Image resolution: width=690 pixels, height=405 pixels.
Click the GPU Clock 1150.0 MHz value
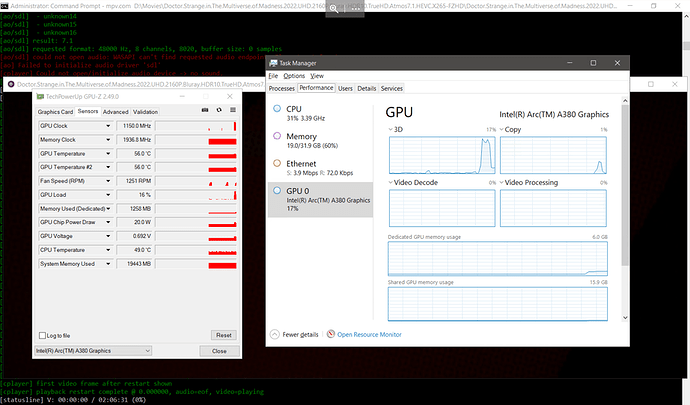135,126
